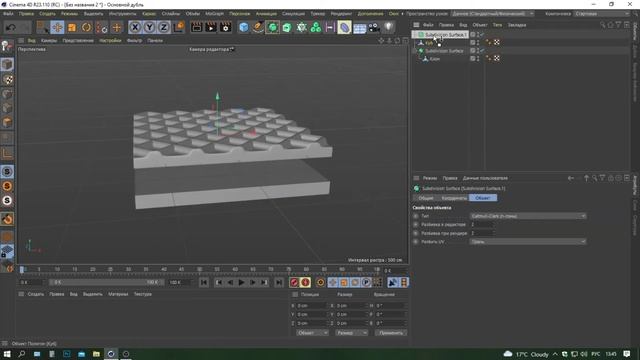Open the MoGraph cloner icon
The width and height of the screenshot is (640, 360).
316,27
